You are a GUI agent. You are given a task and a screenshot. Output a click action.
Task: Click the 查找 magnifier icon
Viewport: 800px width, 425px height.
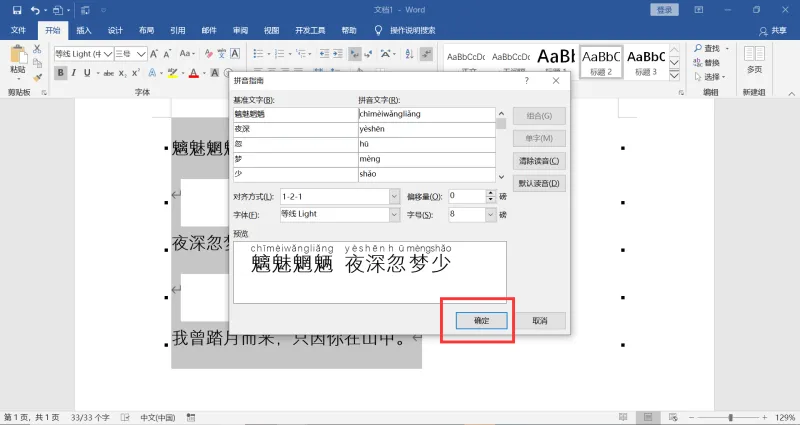click(x=698, y=48)
